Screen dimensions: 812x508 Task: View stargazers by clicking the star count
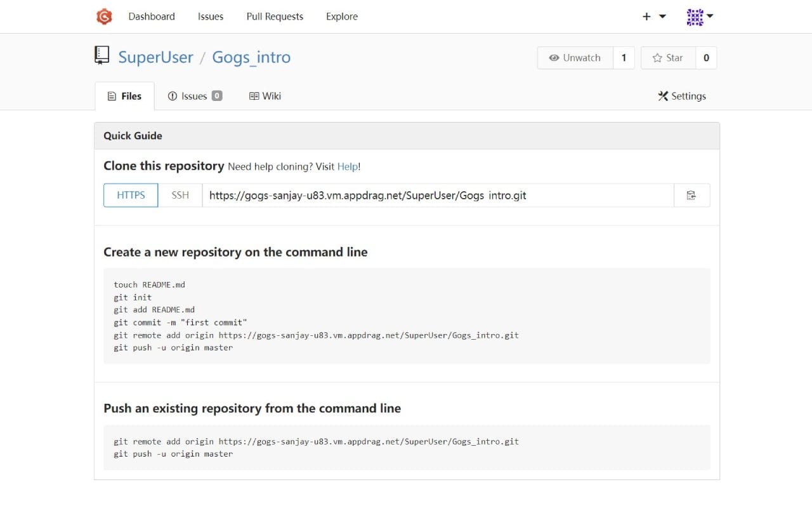706,57
